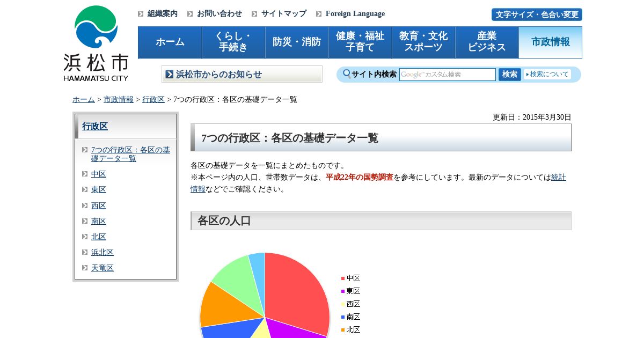Go to ホーム in breadcrumb
Image resolution: width=644 pixels, height=338 pixels.
point(84,99)
